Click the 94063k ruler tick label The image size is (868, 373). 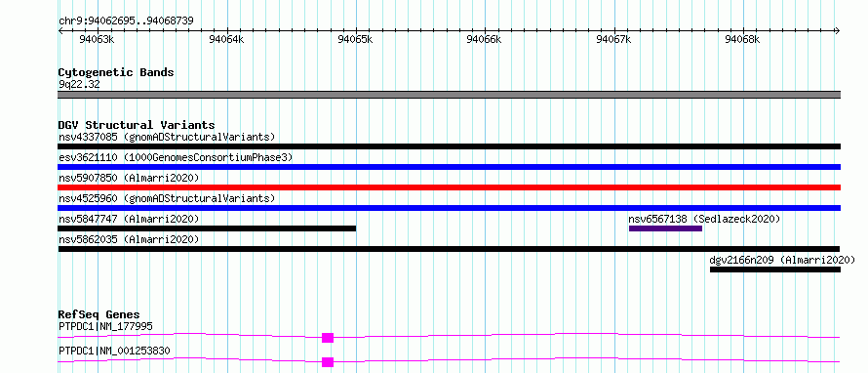97,39
